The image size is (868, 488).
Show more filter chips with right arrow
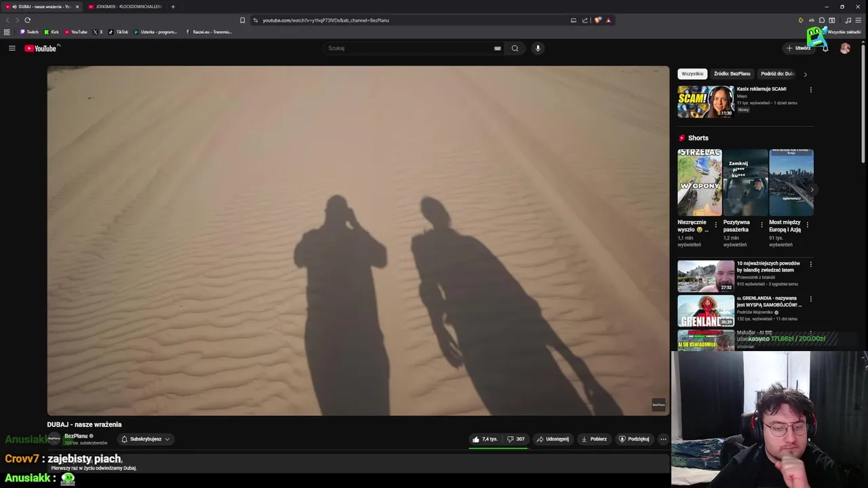tap(805, 74)
